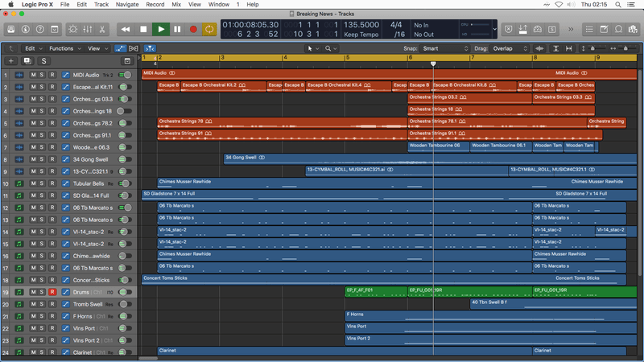Open the Track menu
The height and width of the screenshot is (362, 644).
tap(101, 5)
